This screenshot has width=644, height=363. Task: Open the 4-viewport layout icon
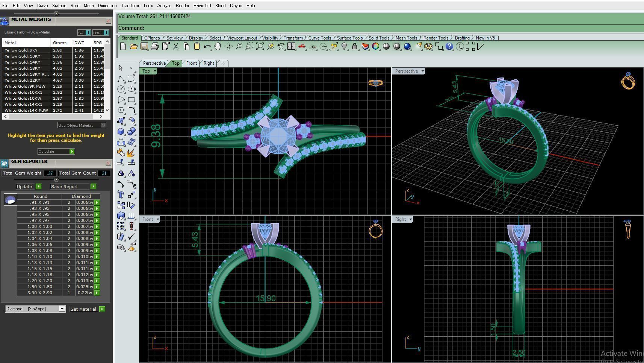(x=291, y=47)
